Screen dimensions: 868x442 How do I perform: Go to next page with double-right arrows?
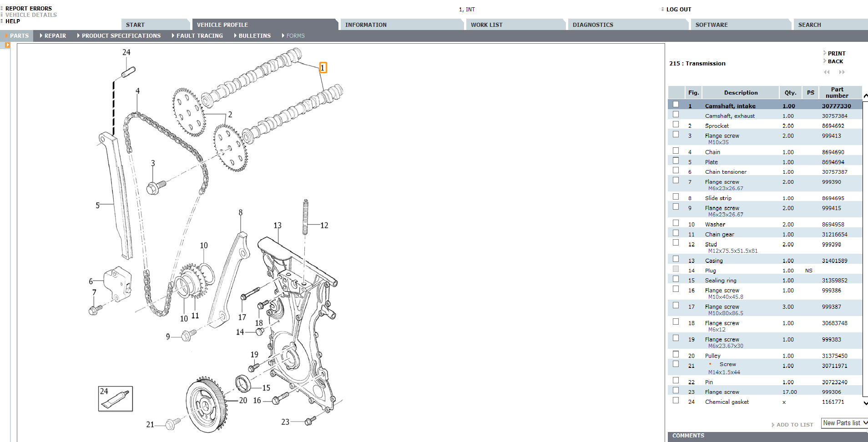(x=842, y=72)
